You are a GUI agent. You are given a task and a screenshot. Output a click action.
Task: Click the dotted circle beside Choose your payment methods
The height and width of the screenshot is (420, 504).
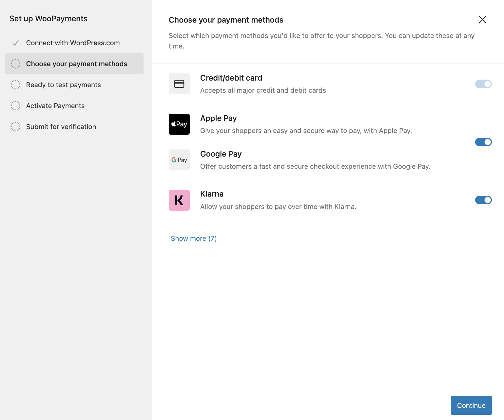point(15,64)
